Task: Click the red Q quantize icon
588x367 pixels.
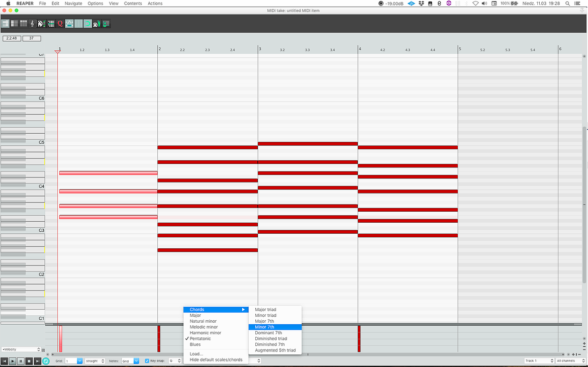Action: tap(60, 24)
